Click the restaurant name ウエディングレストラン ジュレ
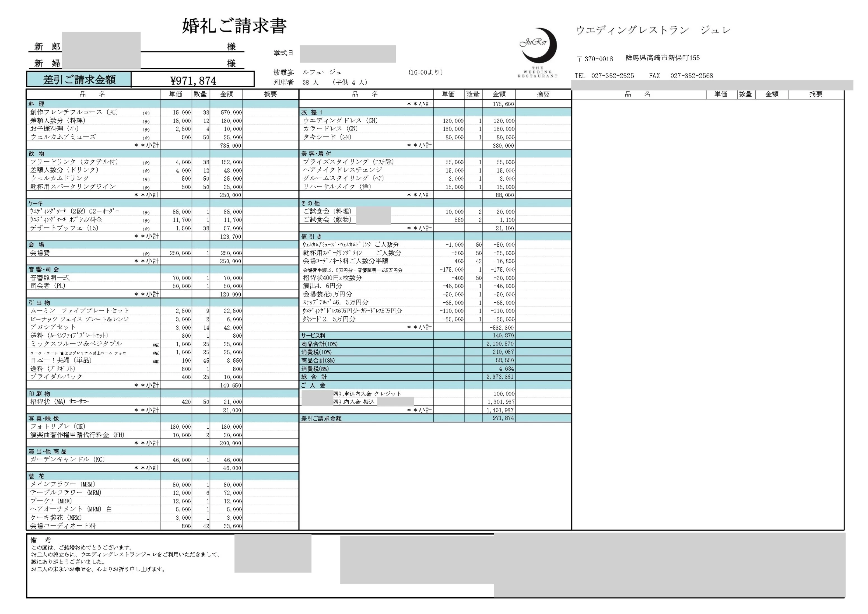Image resolution: width=868 pixels, height=614 pixels. pos(653,30)
